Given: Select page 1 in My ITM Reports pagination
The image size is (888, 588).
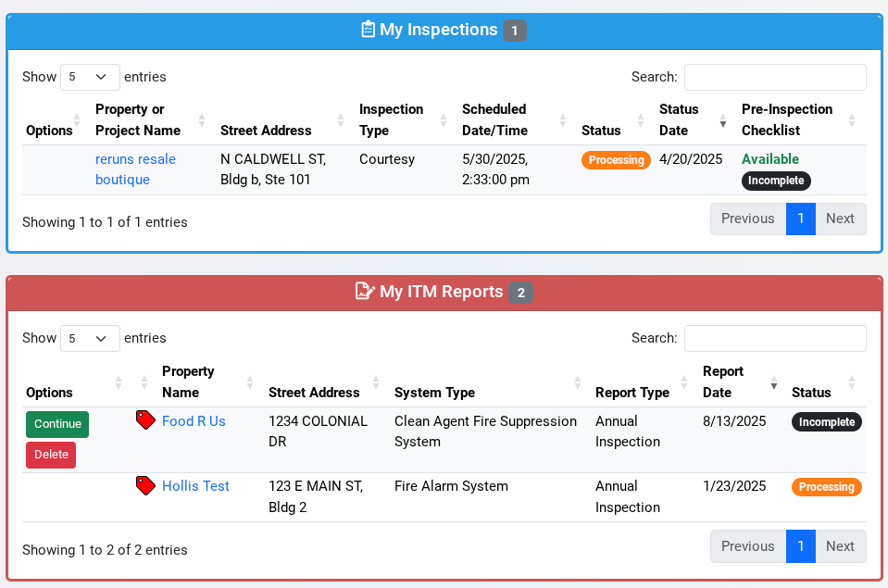Looking at the screenshot, I should tap(800, 546).
